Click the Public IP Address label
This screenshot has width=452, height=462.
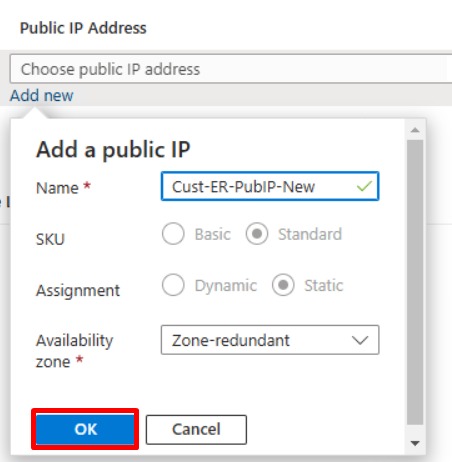point(83,28)
